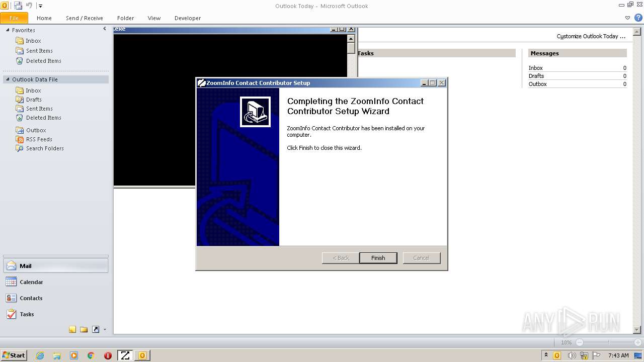This screenshot has width=644, height=362.
Task: Select the Drafts folder
Action: pos(34,100)
